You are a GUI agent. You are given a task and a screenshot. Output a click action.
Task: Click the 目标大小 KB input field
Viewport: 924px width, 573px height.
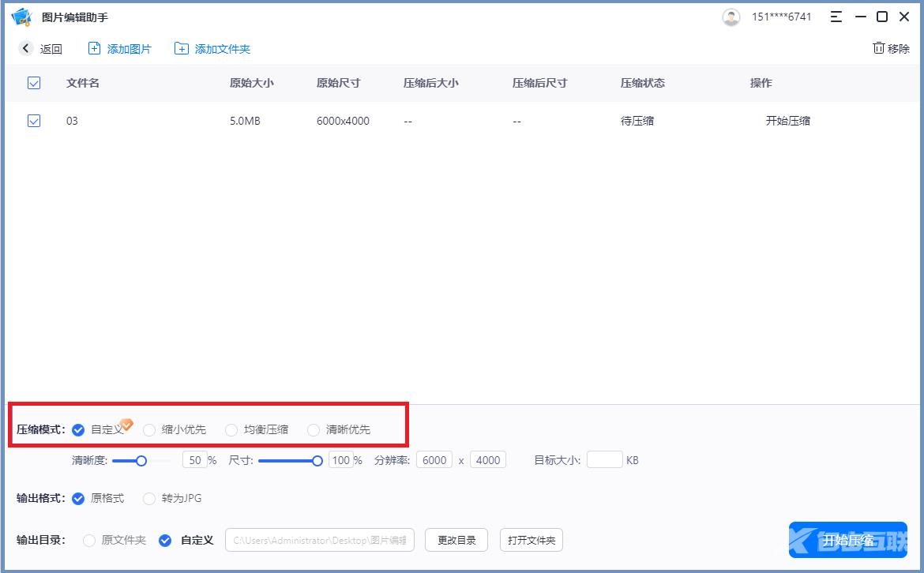click(604, 460)
